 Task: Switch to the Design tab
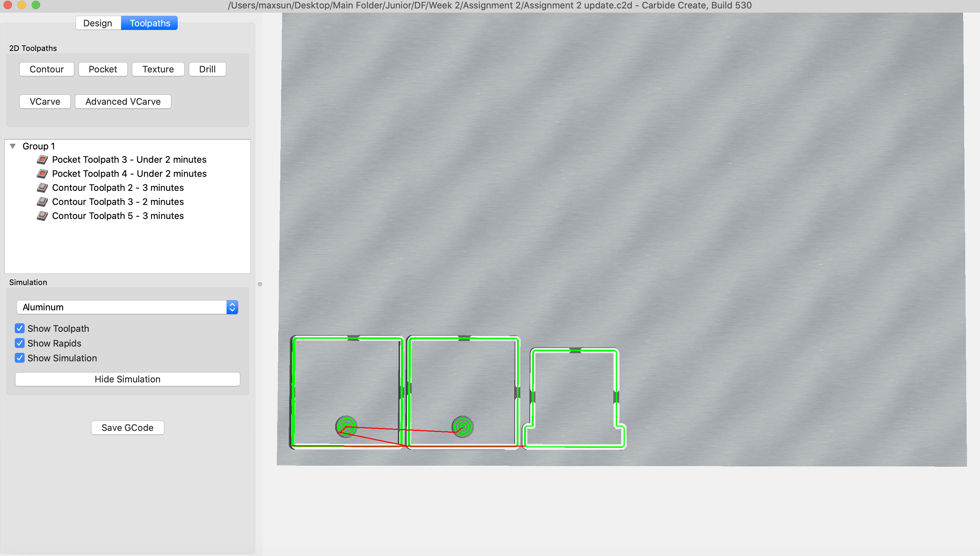tap(98, 23)
